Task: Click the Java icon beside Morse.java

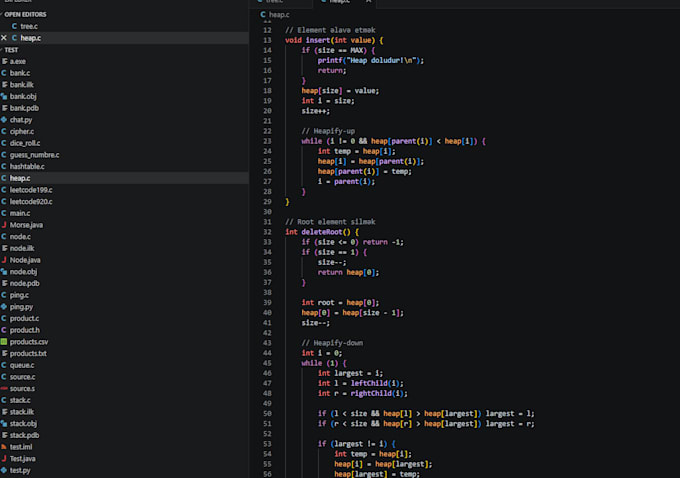Action: point(4,225)
